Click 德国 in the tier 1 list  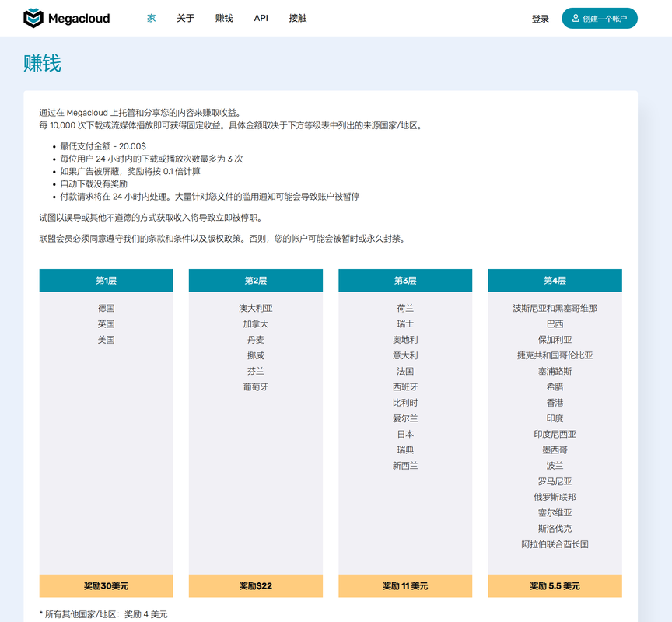[107, 308]
